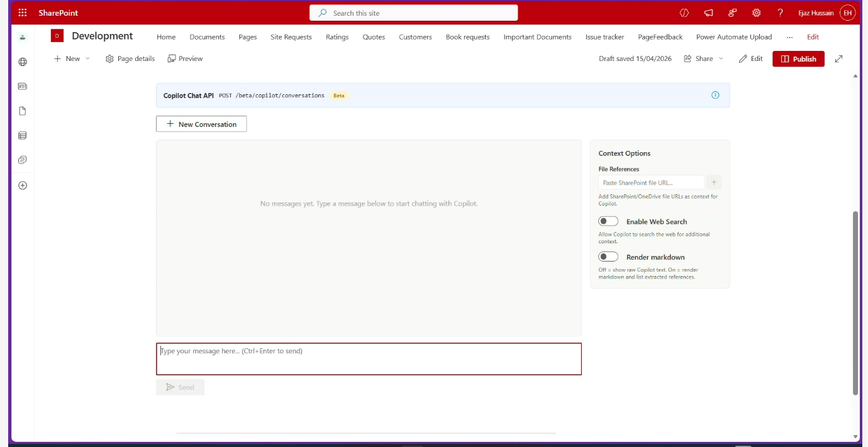Open the navigation overflow ellipsis menu
Viewport: 868px width, 447px height.
coord(789,37)
